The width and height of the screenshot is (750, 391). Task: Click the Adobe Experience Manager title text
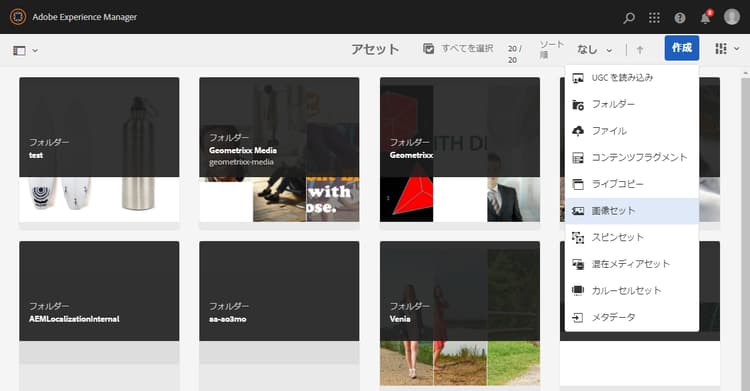pyautogui.click(x=85, y=17)
